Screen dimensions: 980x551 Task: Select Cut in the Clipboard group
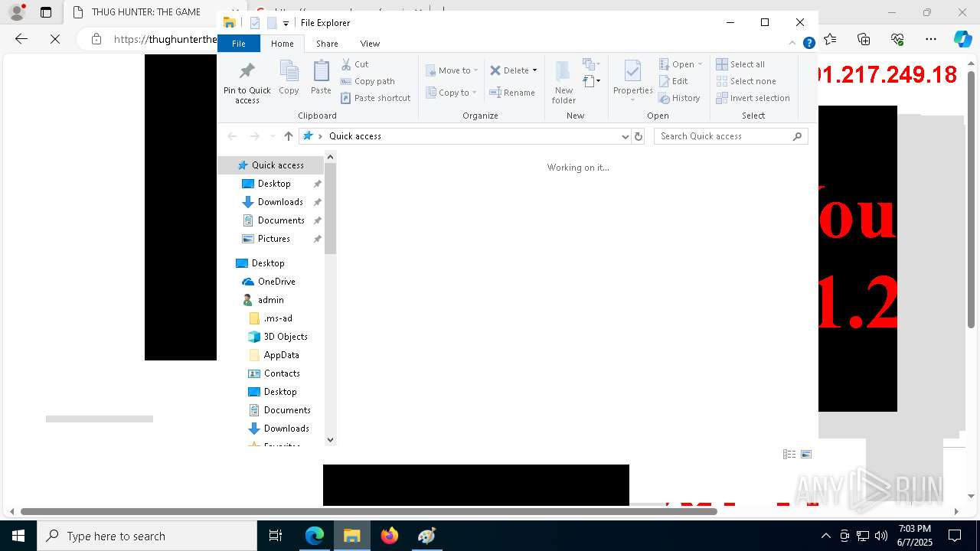[x=354, y=64]
